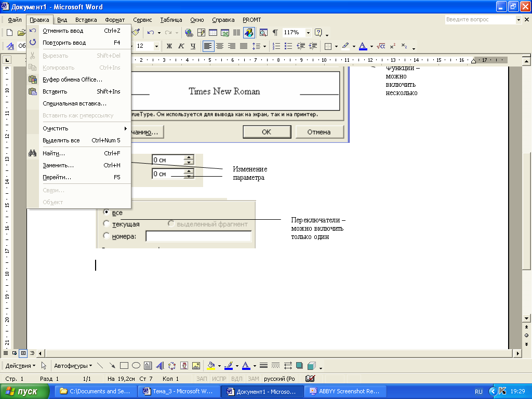Open the Формат menu
The width and height of the screenshot is (532, 399).
point(115,20)
